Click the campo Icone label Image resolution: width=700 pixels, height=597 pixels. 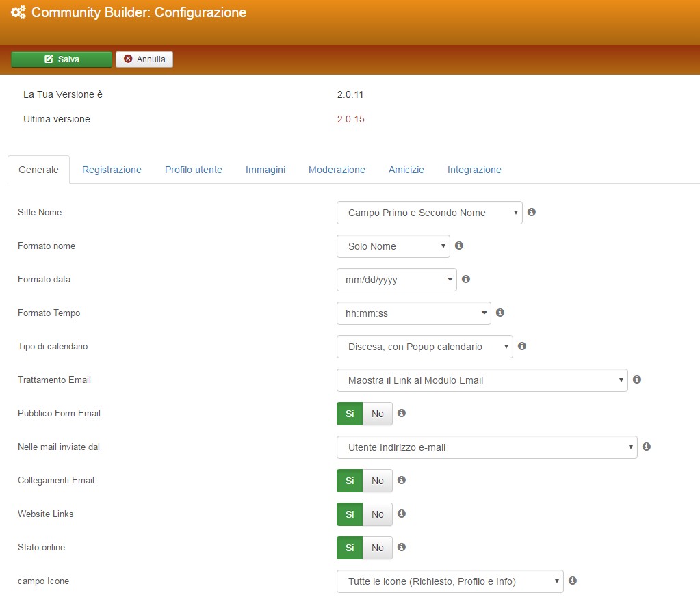(x=43, y=581)
